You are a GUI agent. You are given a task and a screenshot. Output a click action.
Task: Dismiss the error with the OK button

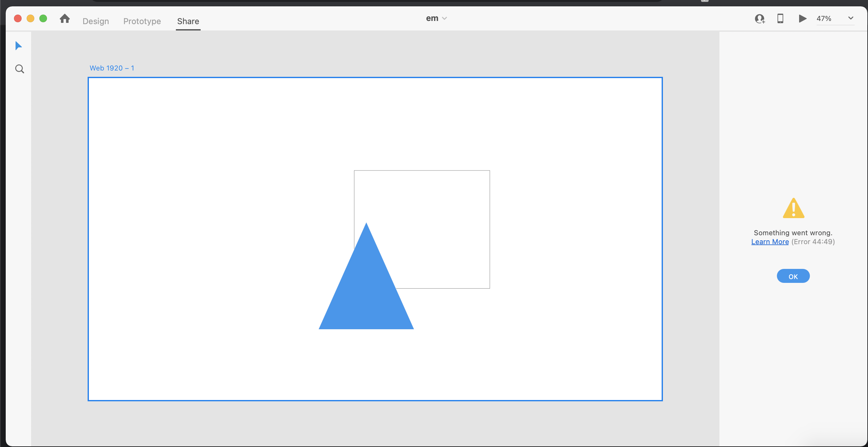tap(793, 276)
